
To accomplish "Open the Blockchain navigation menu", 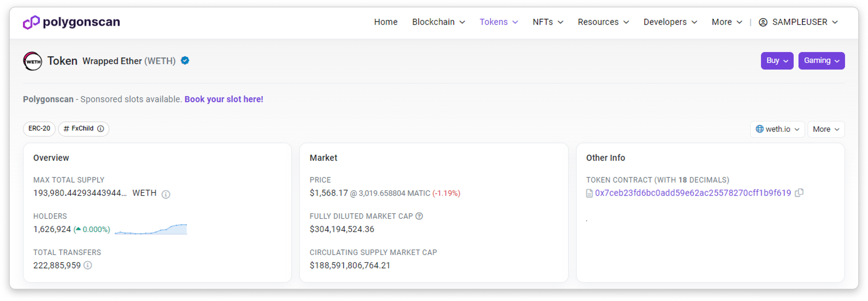I will pos(438,22).
